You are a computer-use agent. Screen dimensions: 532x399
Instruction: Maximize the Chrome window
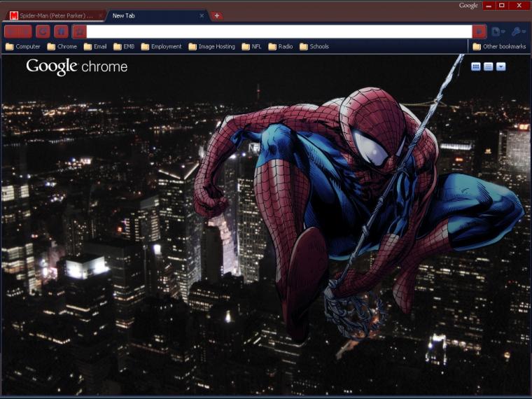click(x=501, y=6)
